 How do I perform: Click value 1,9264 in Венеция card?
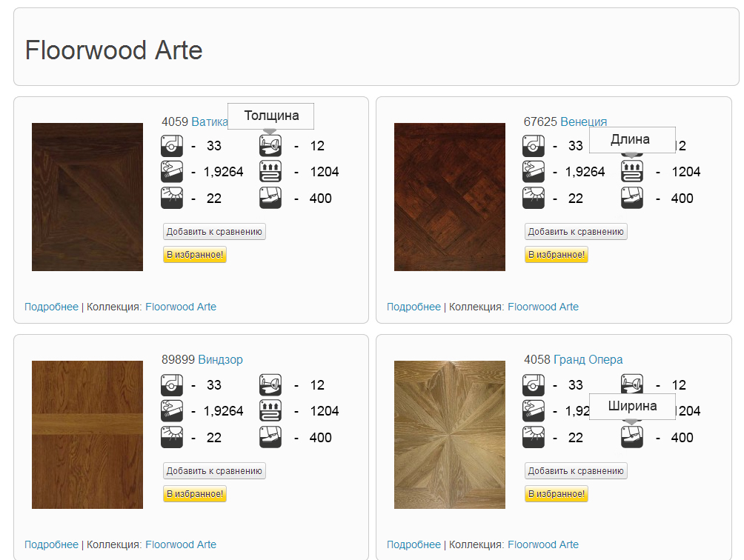coord(585,172)
